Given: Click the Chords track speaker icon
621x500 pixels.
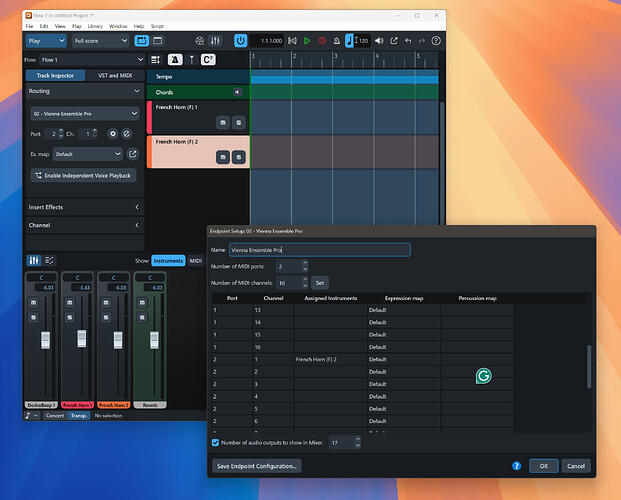Looking at the screenshot, I should pos(237,92).
